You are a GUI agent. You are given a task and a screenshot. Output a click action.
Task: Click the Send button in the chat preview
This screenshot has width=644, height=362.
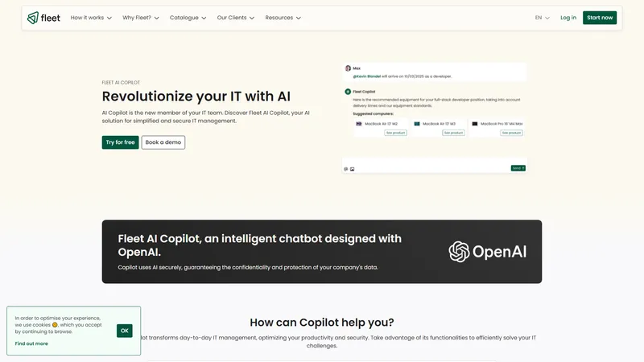(x=518, y=168)
